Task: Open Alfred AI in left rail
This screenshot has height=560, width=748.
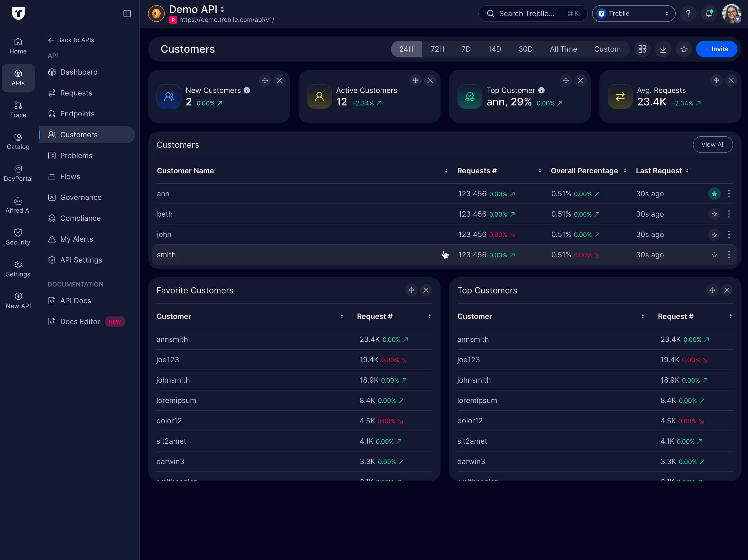Action: click(x=18, y=205)
